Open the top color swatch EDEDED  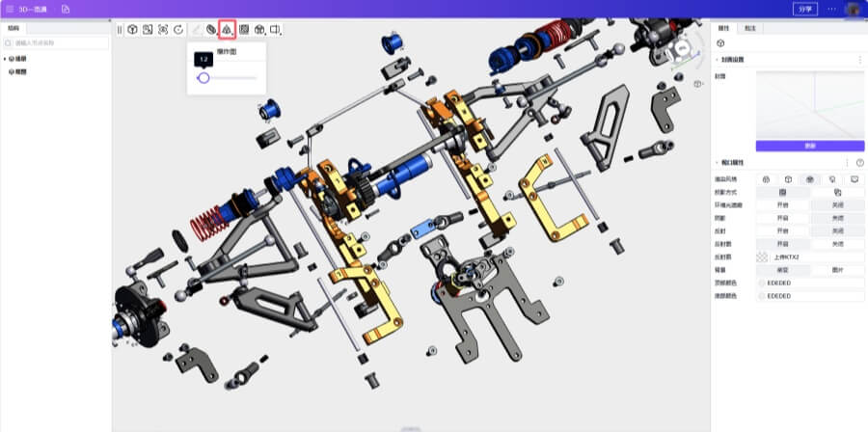[762, 283]
